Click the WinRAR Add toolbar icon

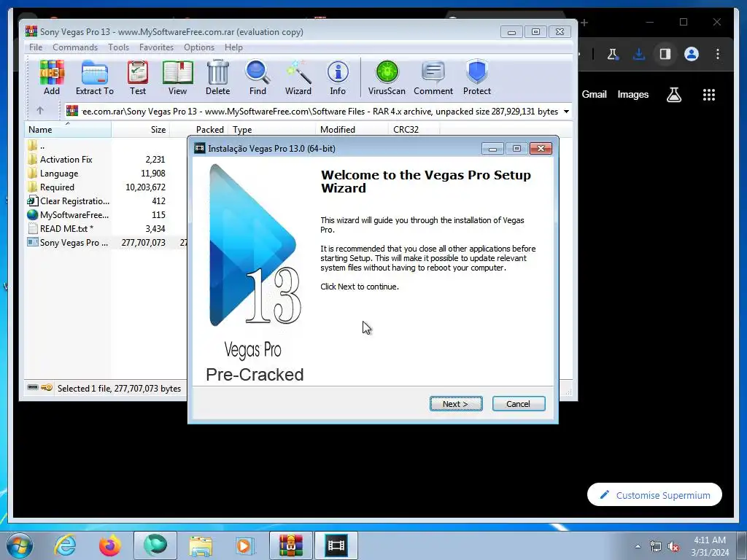click(x=52, y=77)
